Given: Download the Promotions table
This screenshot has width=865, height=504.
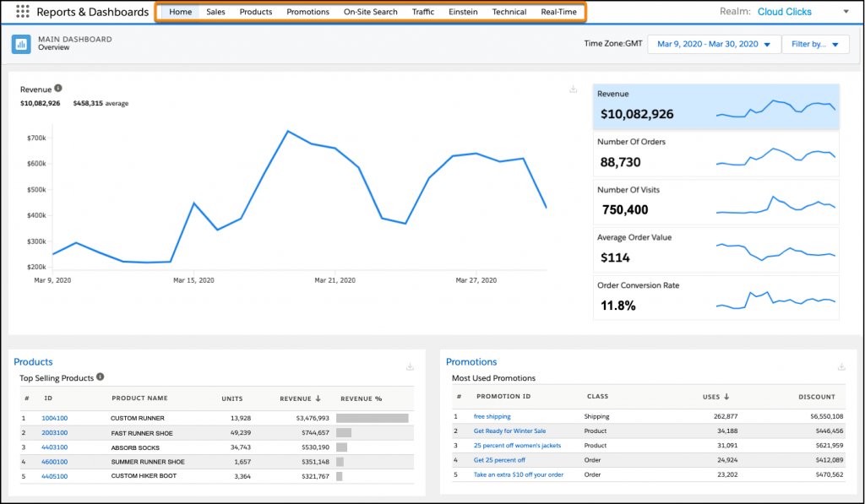Looking at the screenshot, I should [841, 366].
